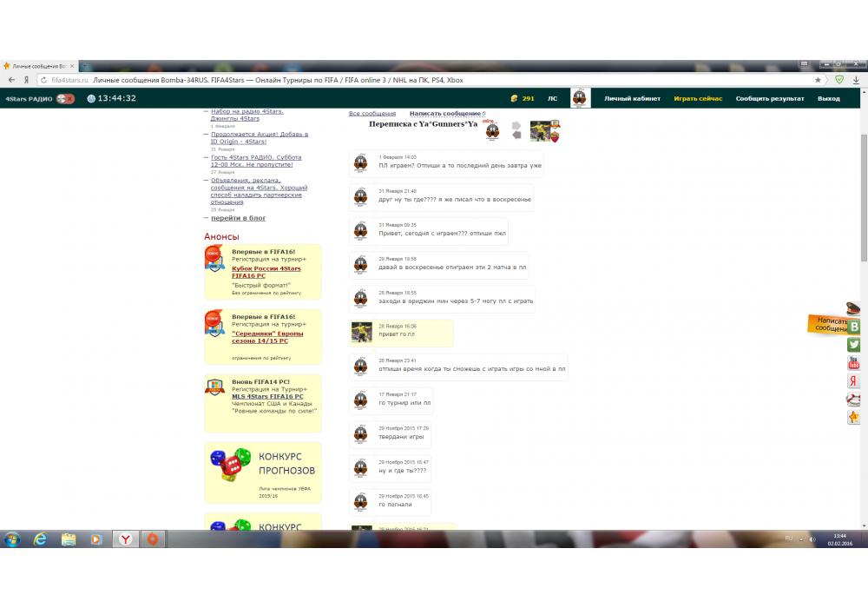Click the lifebuoy help icon on right edge
This screenshot has height=608, width=868.
853,400
